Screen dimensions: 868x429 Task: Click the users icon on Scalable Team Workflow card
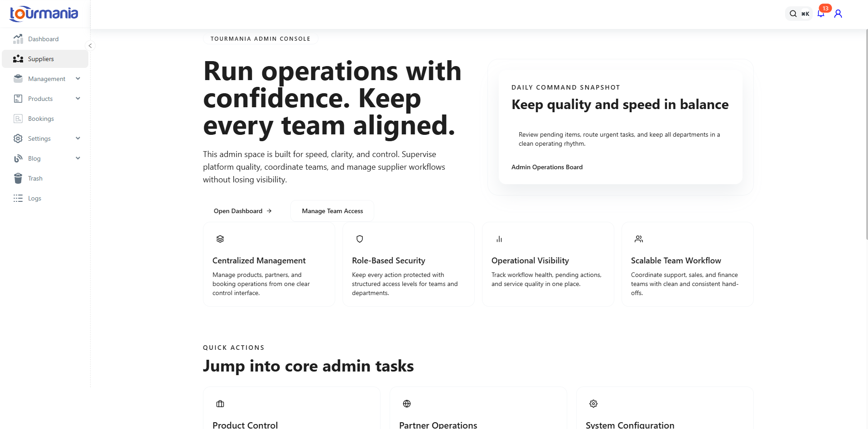pyautogui.click(x=639, y=239)
